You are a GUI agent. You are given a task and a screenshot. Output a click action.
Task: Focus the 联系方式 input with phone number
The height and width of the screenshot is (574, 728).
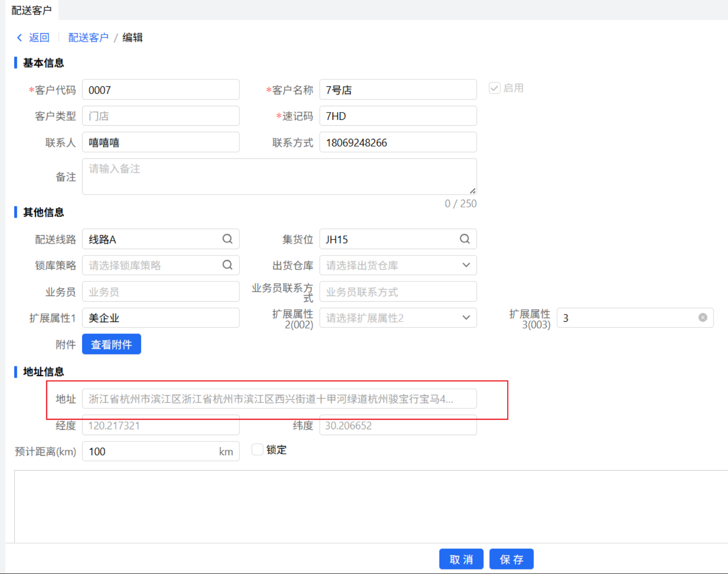(x=398, y=142)
